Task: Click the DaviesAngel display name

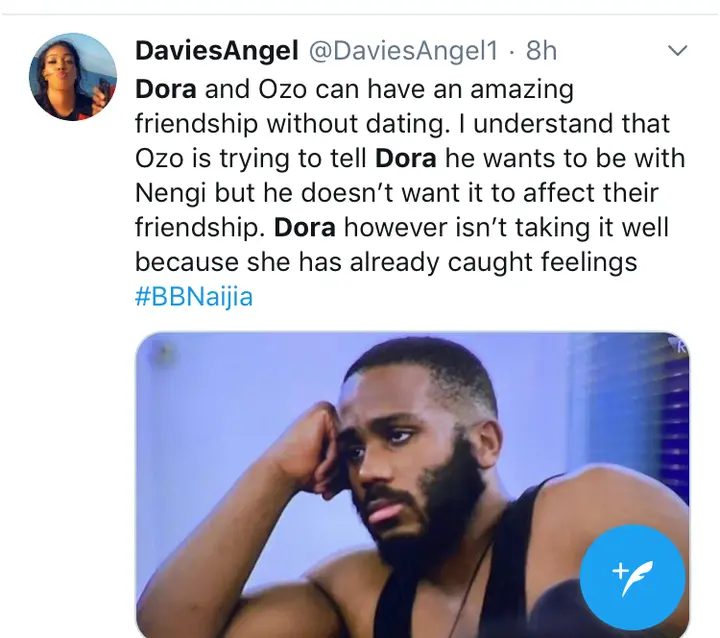Action: pyautogui.click(x=217, y=50)
